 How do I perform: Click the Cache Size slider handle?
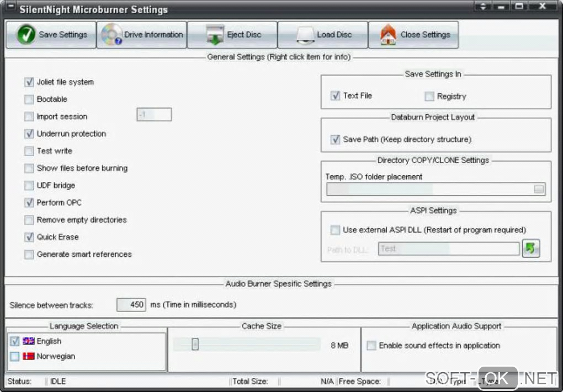(195, 344)
